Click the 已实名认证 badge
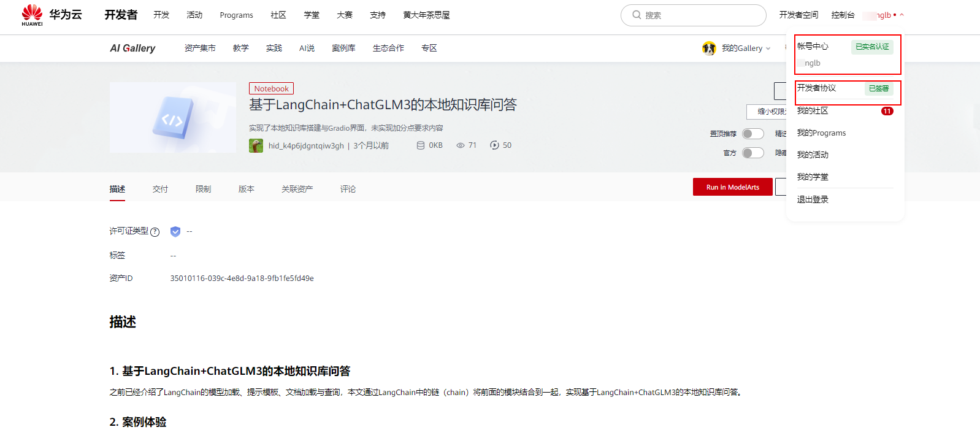The width and height of the screenshot is (980, 438). (x=872, y=47)
